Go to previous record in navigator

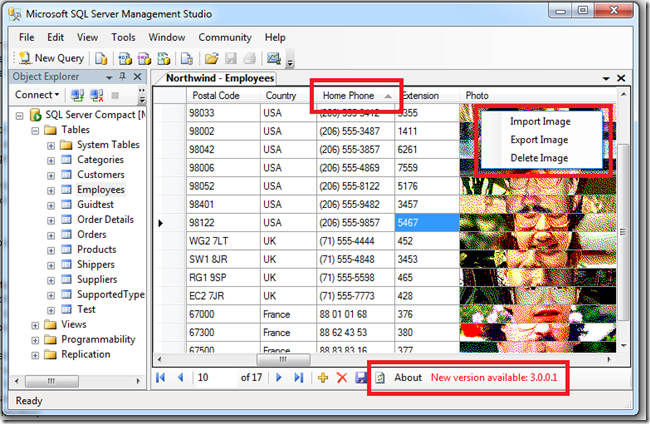click(x=180, y=378)
